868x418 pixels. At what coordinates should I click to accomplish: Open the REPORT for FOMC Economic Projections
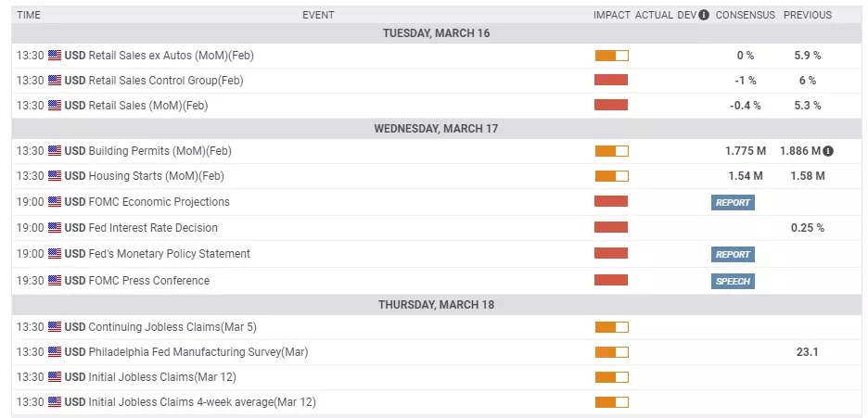pyautogui.click(x=733, y=202)
